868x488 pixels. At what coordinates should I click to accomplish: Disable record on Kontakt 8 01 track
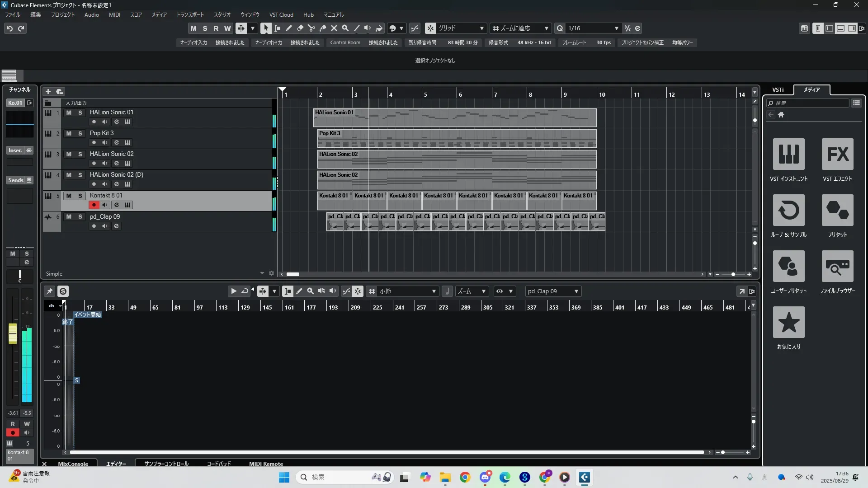(x=94, y=205)
